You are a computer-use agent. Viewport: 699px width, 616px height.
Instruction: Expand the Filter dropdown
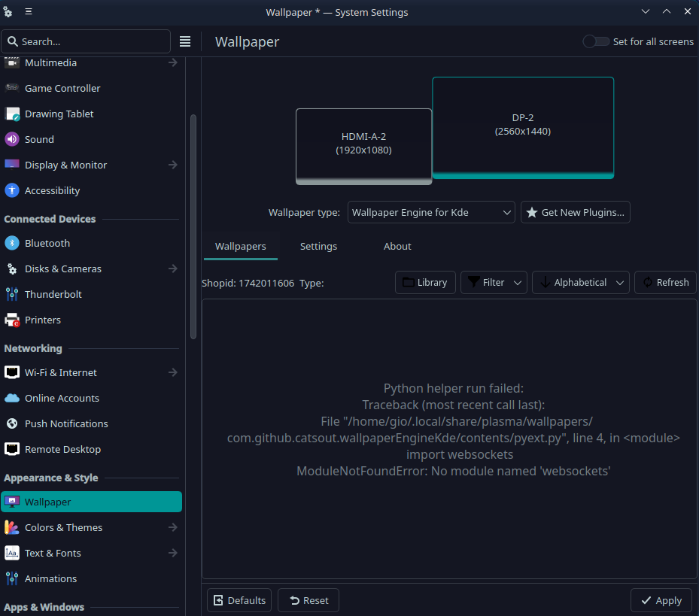[x=494, y=282]
